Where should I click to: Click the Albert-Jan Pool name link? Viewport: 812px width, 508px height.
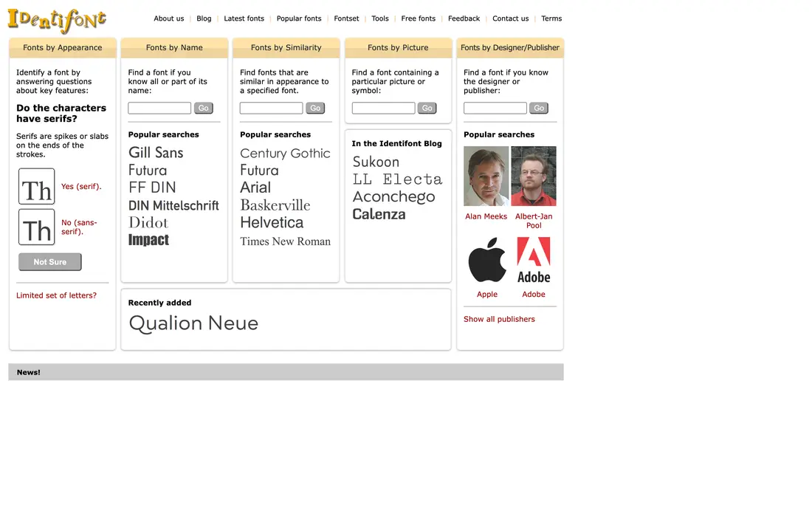[534, 221]
